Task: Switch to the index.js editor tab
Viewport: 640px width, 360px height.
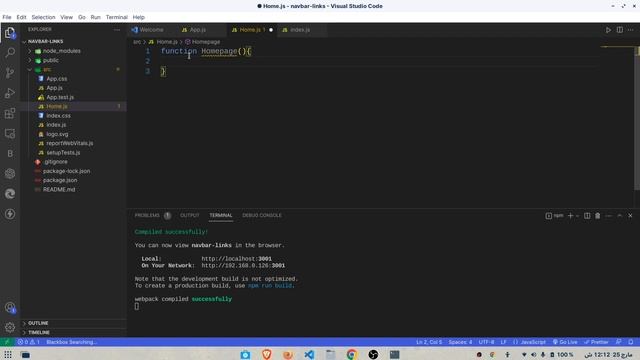Action: 300,30
